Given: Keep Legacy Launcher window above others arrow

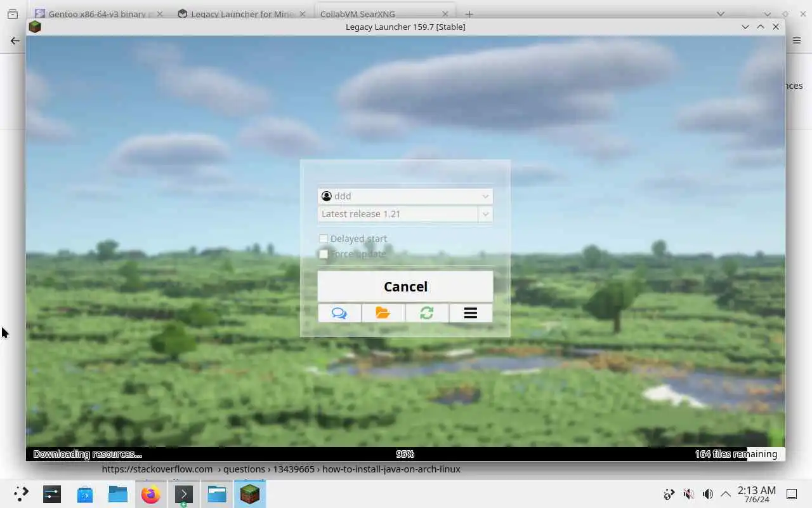Looking at the screenshot, I should click(x=761, y=27).
